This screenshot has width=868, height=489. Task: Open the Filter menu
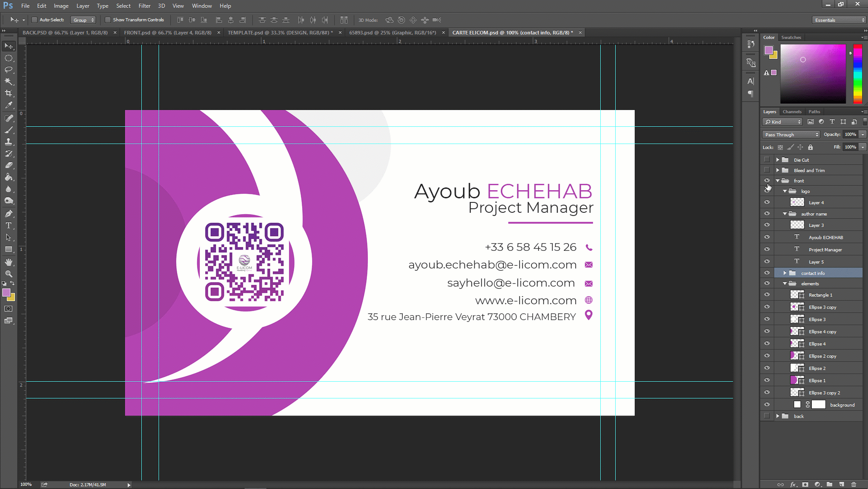pyautogui.click(x=145, y=6)
